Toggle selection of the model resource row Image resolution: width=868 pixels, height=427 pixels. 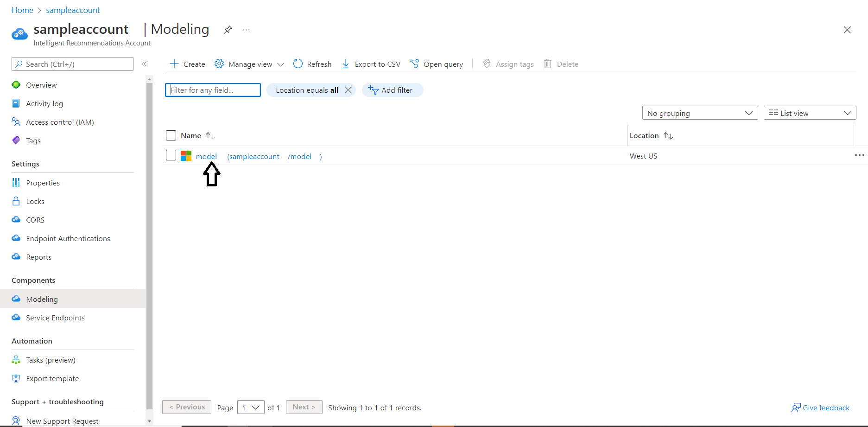[171, 155]
